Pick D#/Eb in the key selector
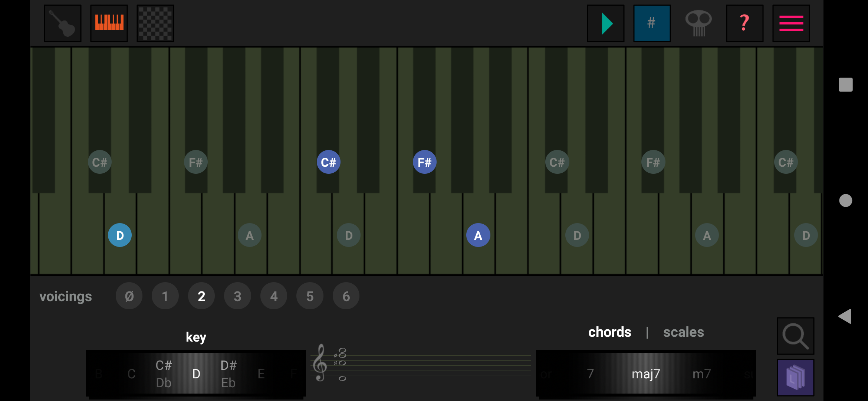 point(228,374)
